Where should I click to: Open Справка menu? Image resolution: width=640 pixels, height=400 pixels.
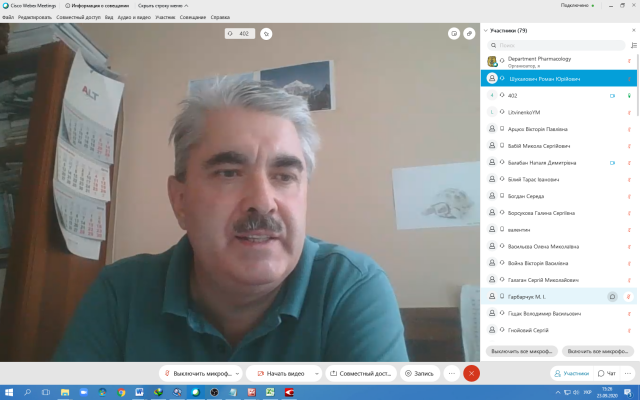(220, 17)
